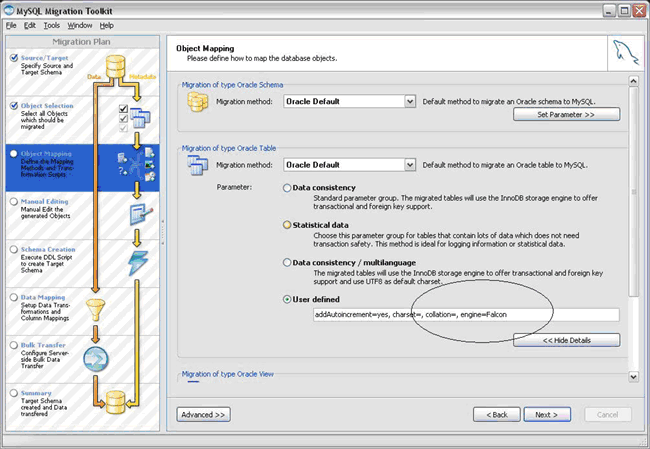The width and height of the screenshot is (650, 449).
Task: Click the Oracle Table icon
Action: [x=197, y=165]
